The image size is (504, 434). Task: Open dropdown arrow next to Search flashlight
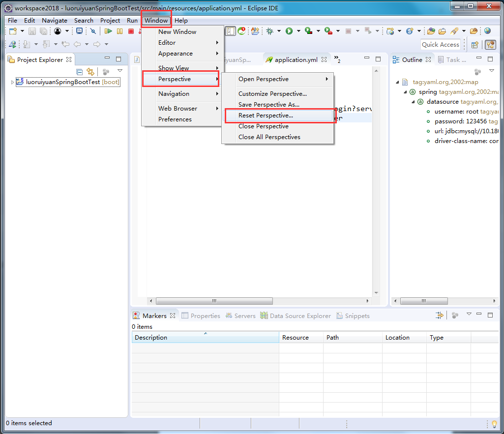464,31
